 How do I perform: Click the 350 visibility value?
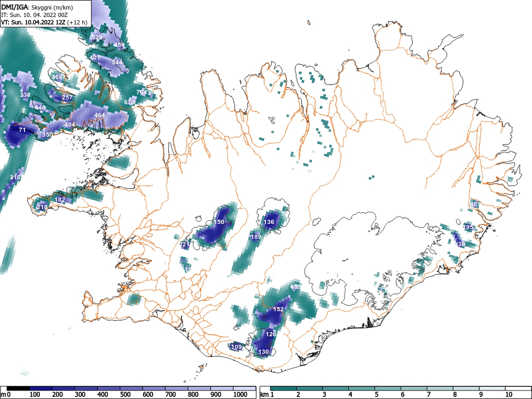click(47, 135)
